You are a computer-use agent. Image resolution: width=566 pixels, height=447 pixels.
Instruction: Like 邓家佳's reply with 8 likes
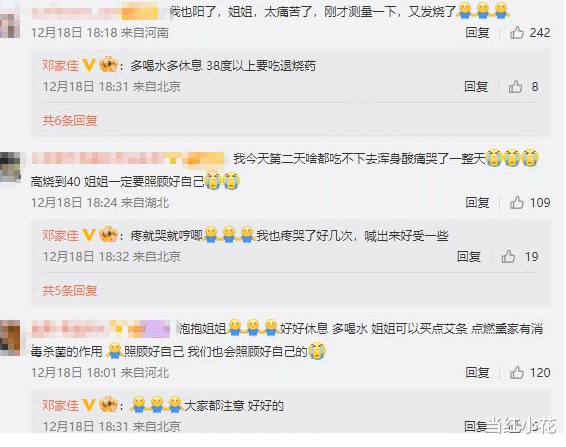coord(515,87)
